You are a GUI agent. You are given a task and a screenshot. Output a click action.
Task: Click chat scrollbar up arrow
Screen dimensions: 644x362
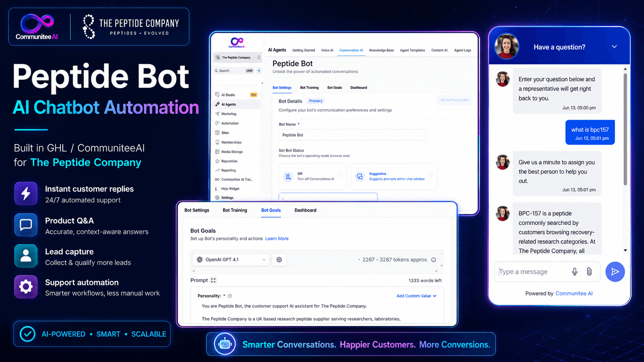click(x=625, y=69)
